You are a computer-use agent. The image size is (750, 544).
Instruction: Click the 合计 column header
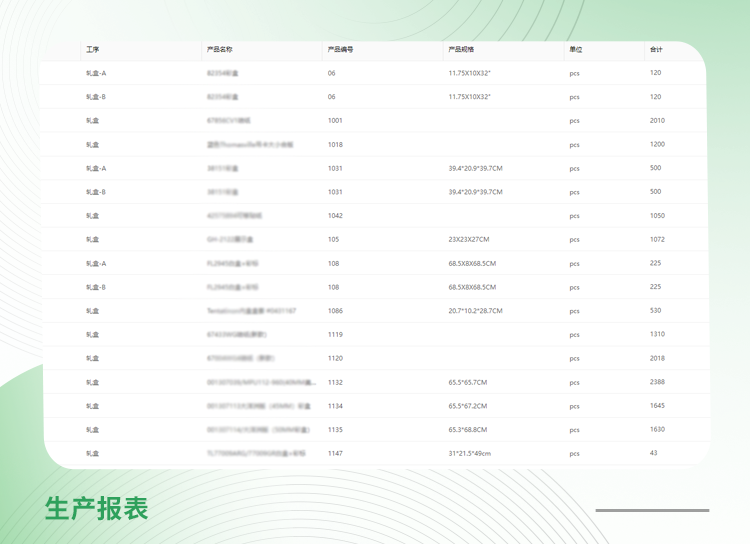[x=656, y=49]
